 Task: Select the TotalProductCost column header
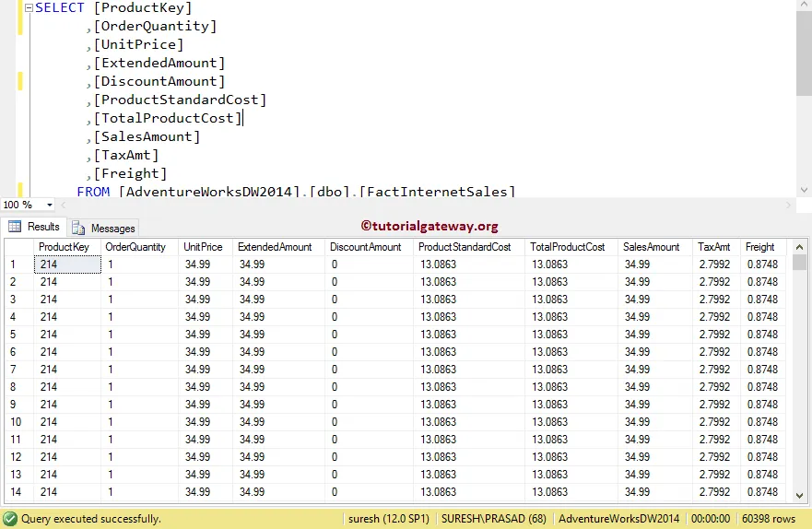(571, 247)
